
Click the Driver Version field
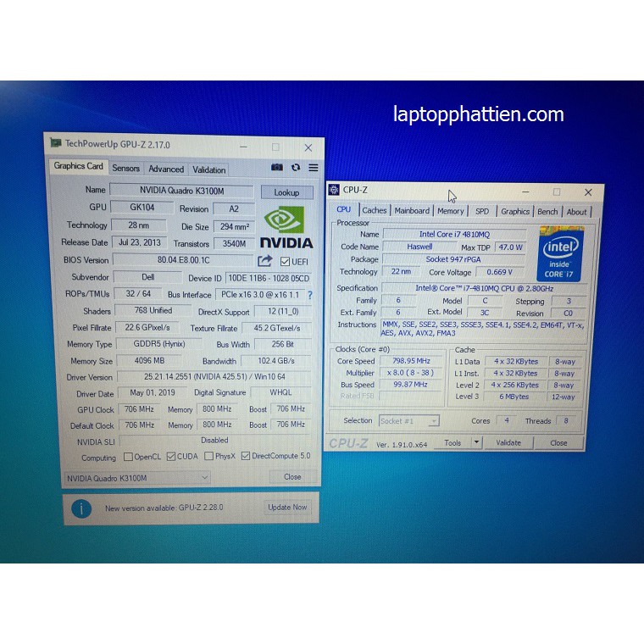(214, 376)
